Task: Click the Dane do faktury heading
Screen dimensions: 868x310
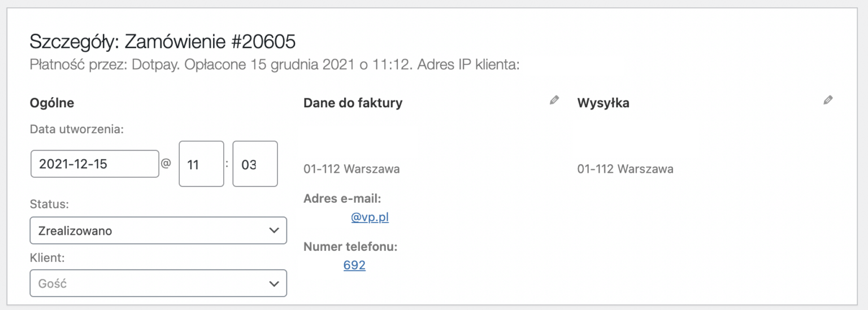Action: click(353, 103)
